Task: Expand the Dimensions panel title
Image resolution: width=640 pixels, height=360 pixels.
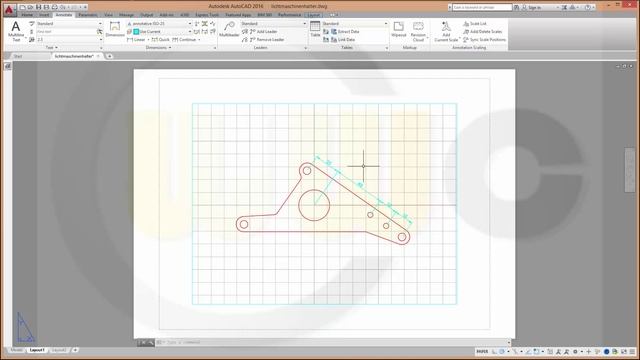Action: click(x=158, y=47)
